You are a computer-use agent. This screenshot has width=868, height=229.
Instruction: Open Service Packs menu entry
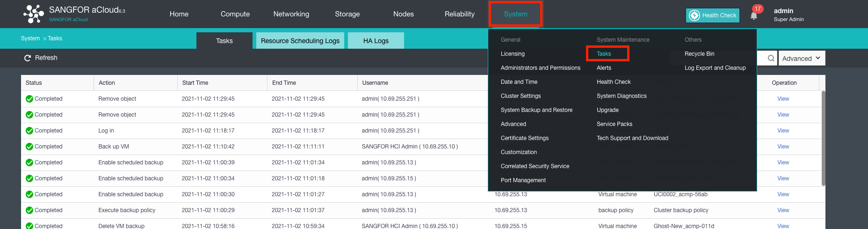pyautogui.click(x=615, y=124)
